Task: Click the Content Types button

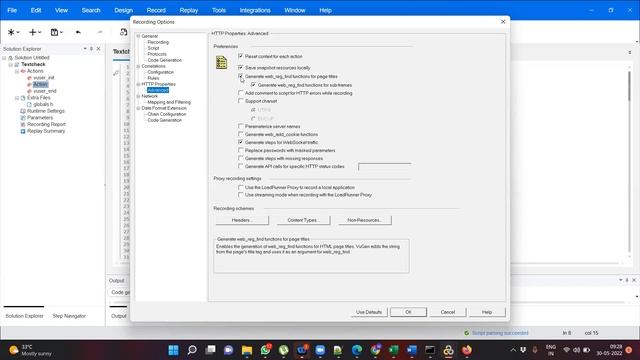Action: click(x=303, y=220)
